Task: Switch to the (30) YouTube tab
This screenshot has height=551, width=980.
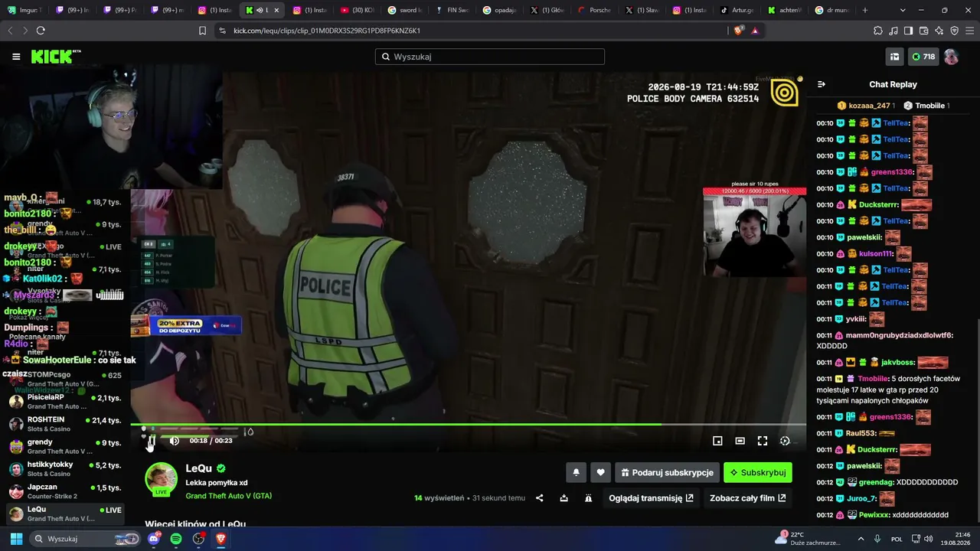Action: coord(358,10)
